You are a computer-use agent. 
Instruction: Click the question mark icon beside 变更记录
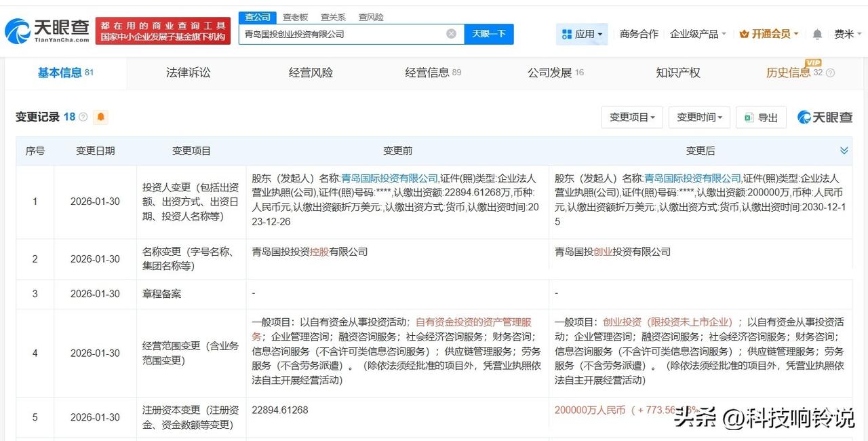pyautogui.click(x=82, y=117)
